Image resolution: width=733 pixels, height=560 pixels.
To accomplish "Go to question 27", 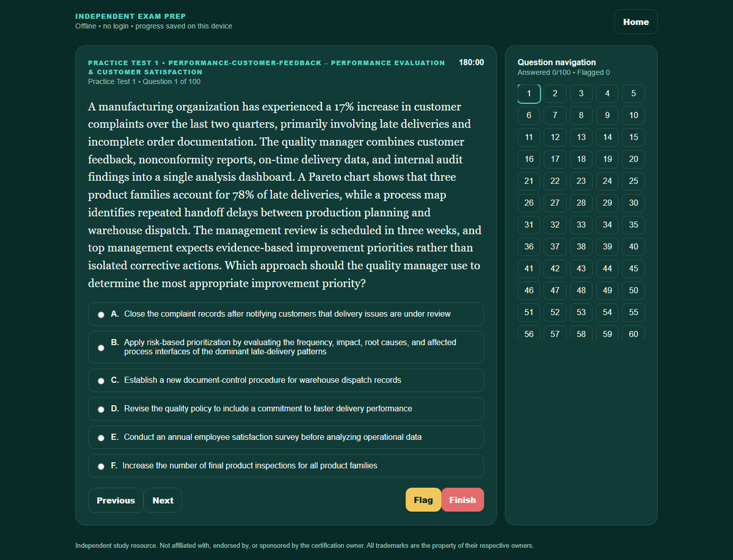I will 555,203.
